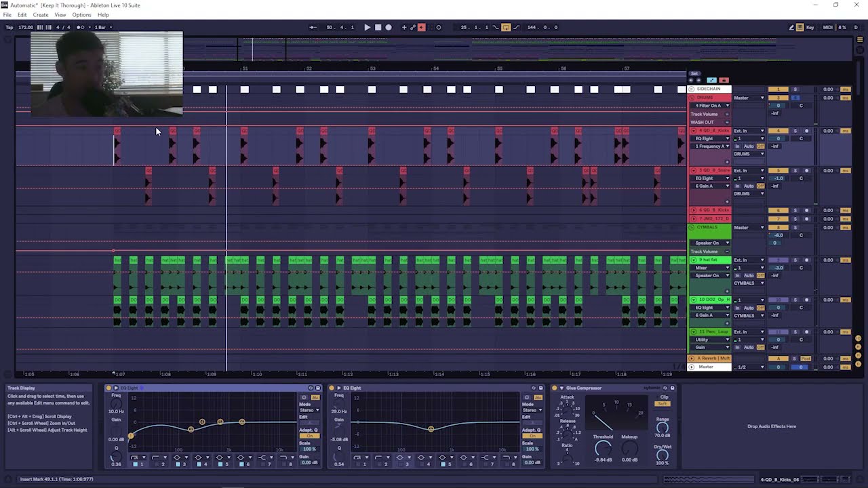Open the Create menu
This screenshot has height=488, width=868.
41,15
